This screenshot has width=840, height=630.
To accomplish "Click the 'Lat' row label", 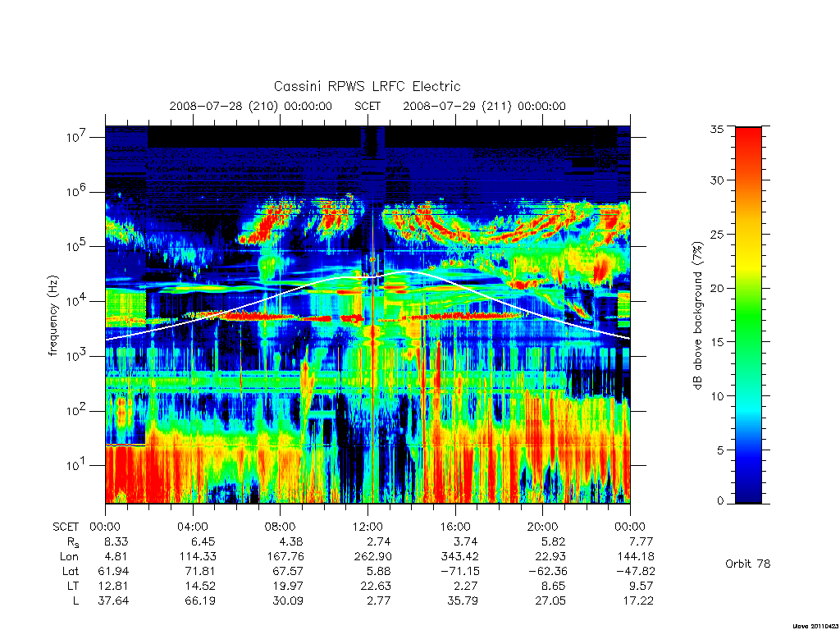I will point(71,571).
